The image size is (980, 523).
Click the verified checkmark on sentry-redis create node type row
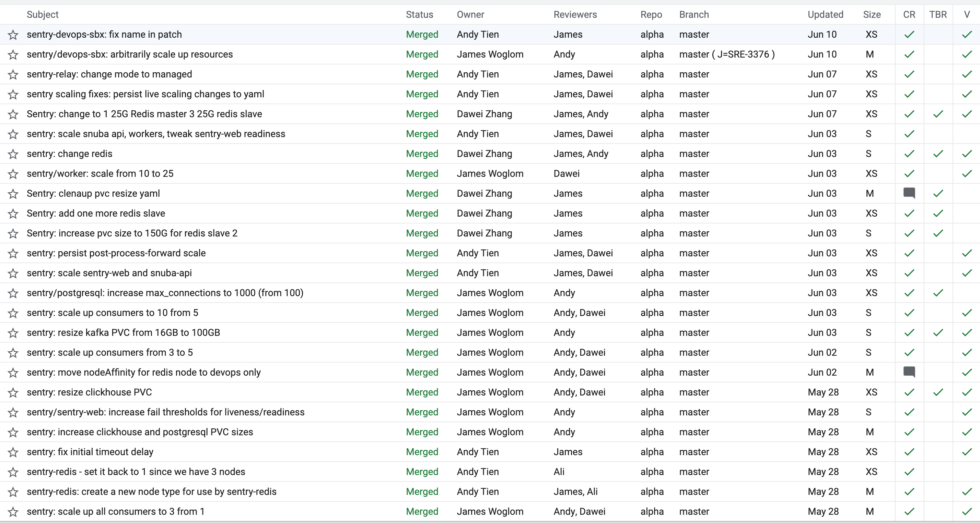(x=967, y=492)
